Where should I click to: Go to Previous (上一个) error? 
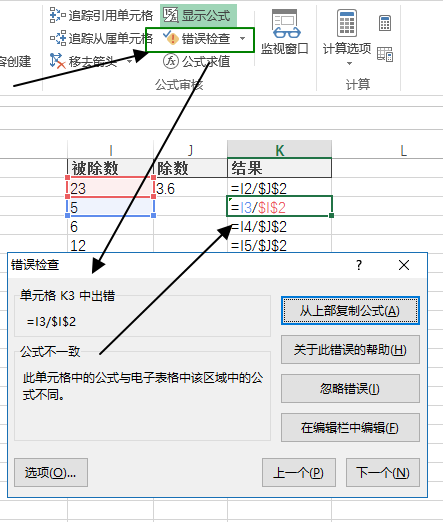click(x=299, y=472)
